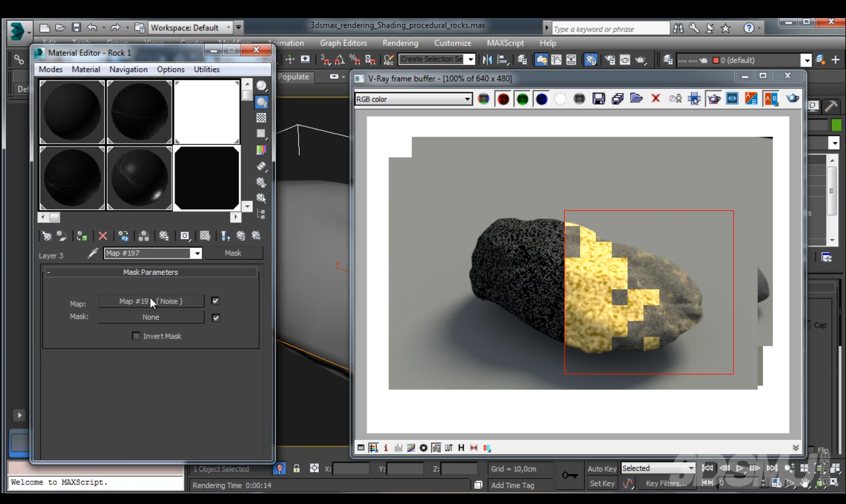Click the Map #197 (Noise) map button
The height and width of the screenshot is (504, 846).
[151, 301]
